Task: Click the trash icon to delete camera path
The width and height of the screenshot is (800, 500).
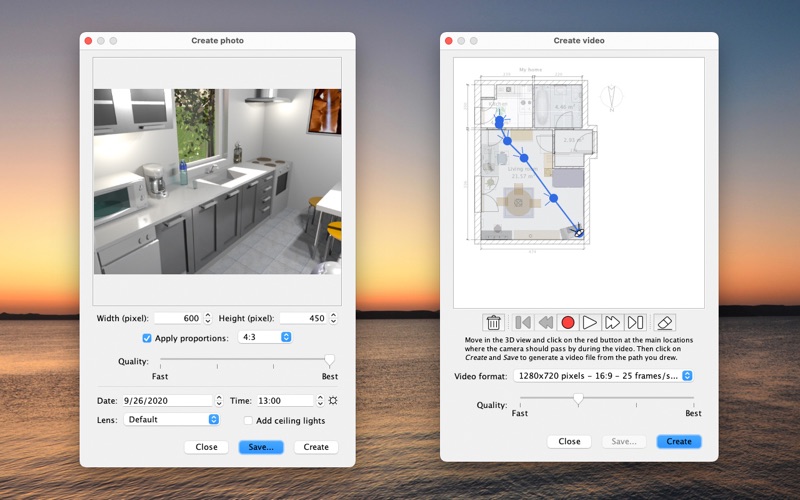Action: (493, 322)
